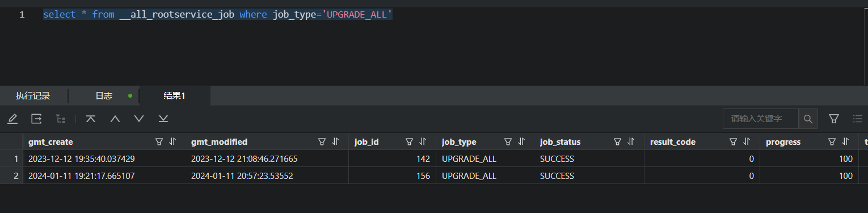Viewport: 868px width, 213px height.
Task: Select cell 2023-12-12 19:35:40.037429
Action: pyautogui.click(x=104, y=158)
